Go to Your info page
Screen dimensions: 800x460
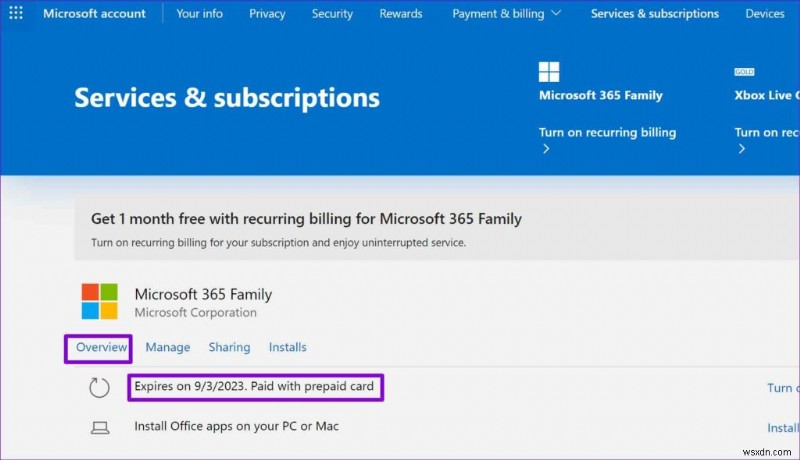(199, 14)
